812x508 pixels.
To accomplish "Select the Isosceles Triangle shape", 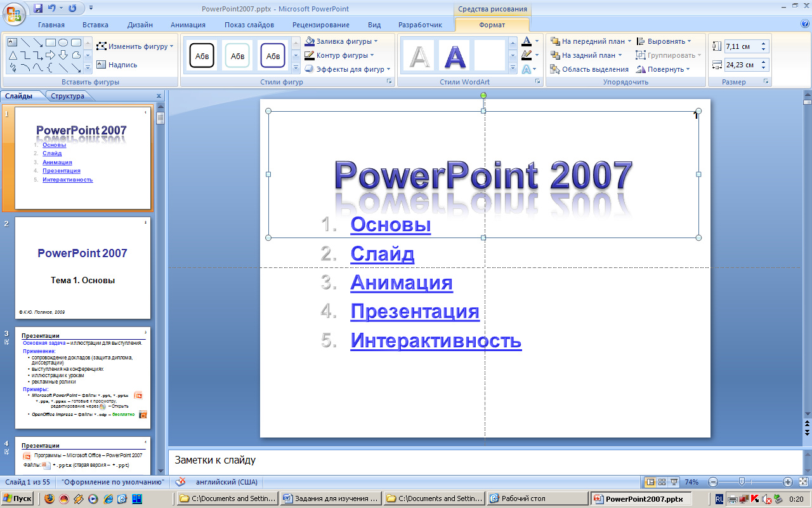I will [x=12, y=55].
